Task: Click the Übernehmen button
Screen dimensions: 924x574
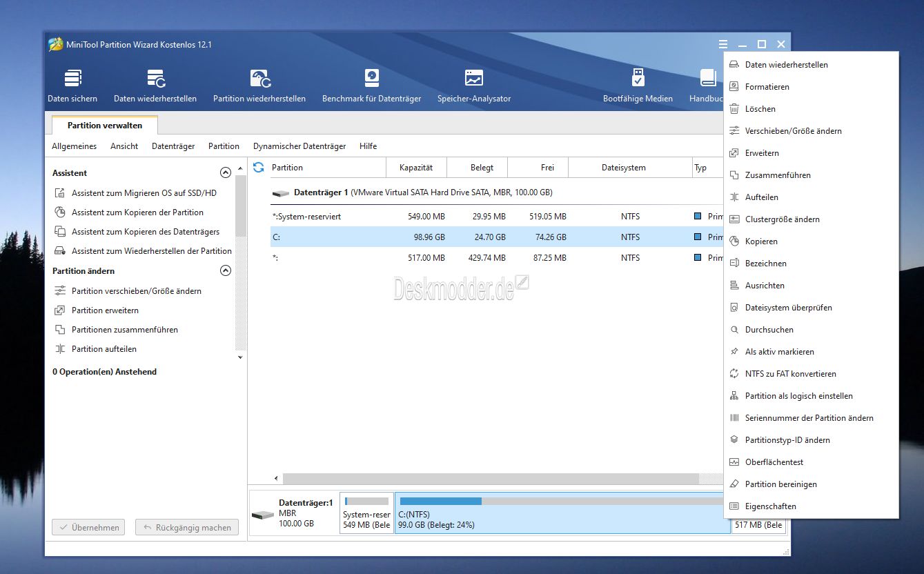Action: (89, 528)
